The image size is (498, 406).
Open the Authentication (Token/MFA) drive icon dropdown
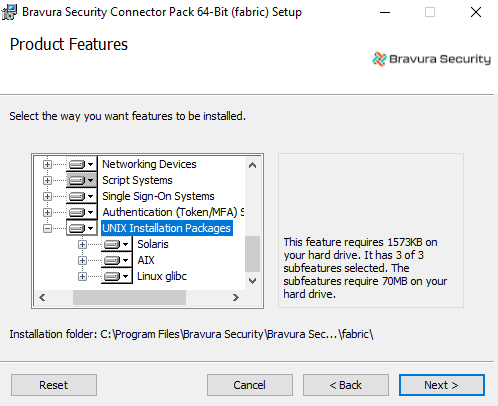[82, 212]
